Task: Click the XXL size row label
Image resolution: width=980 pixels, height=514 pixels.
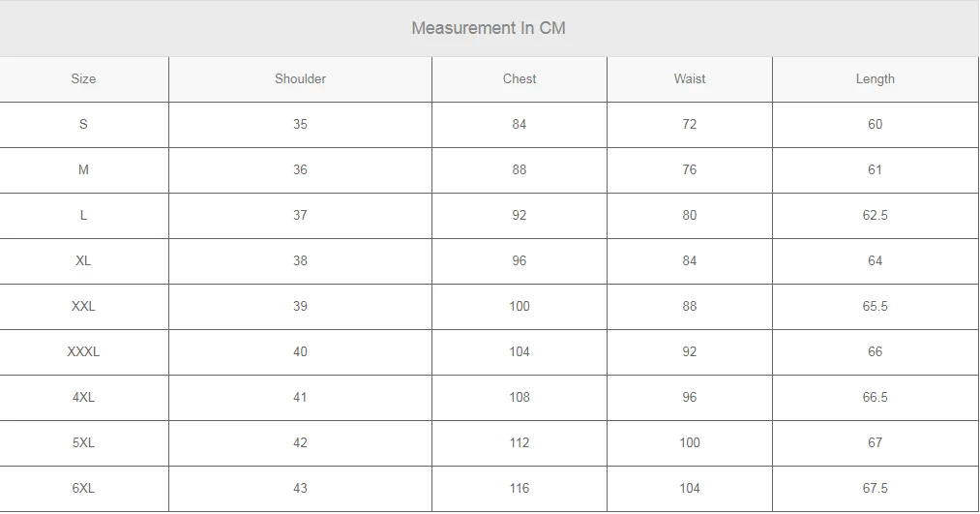Action: [83, 307]
